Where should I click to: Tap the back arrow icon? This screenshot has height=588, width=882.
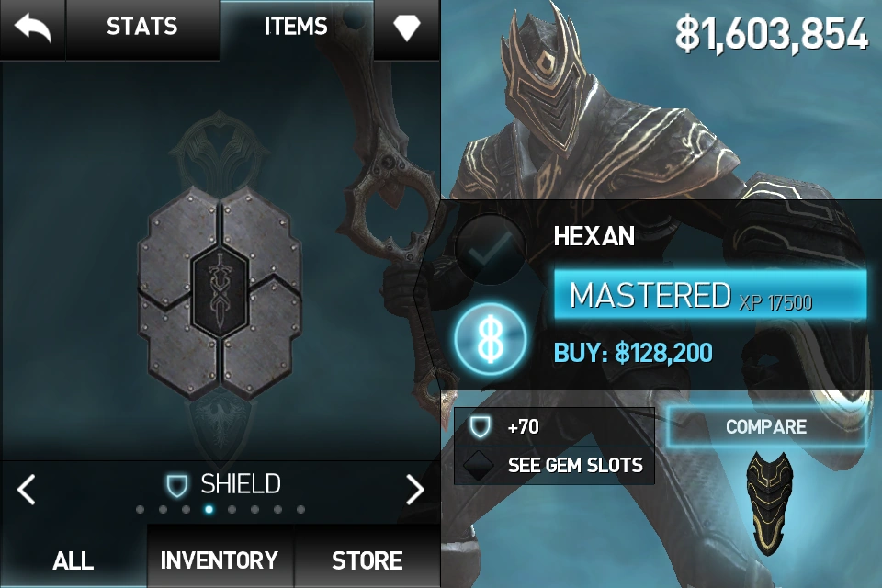coord(33,28)
